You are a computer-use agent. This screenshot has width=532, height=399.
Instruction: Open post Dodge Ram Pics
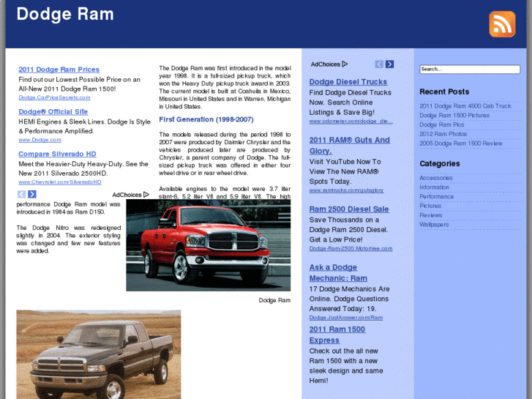441,124
